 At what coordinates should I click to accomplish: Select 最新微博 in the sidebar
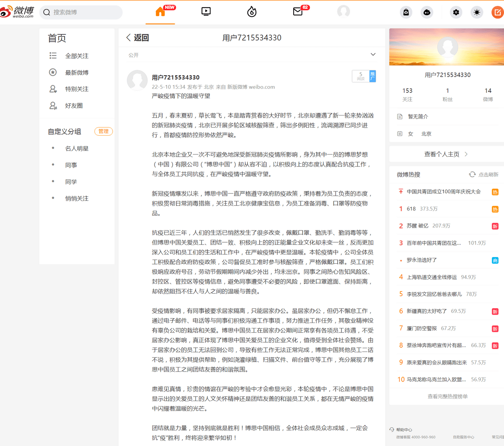pos(76,73)
